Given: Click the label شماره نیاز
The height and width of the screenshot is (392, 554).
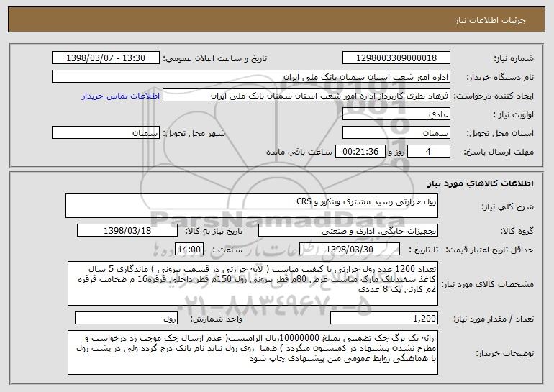Looking at the screenshot, I should point(514,59).
